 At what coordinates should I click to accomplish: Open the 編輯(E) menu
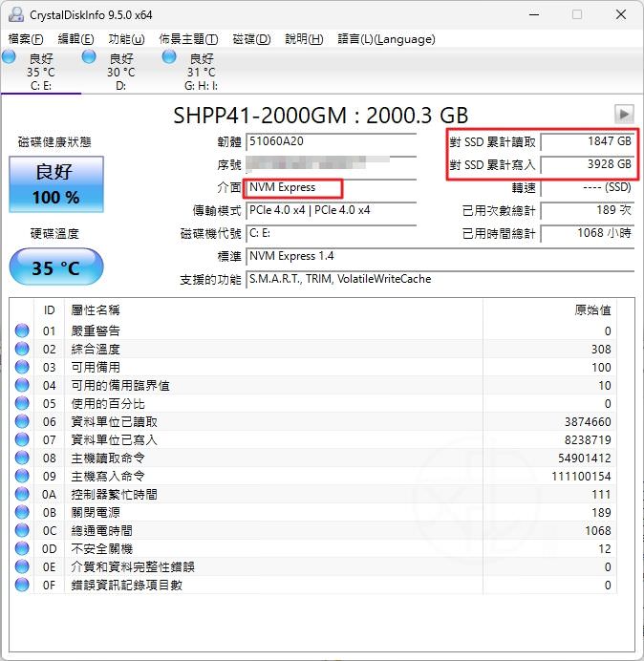click(75, 39)
